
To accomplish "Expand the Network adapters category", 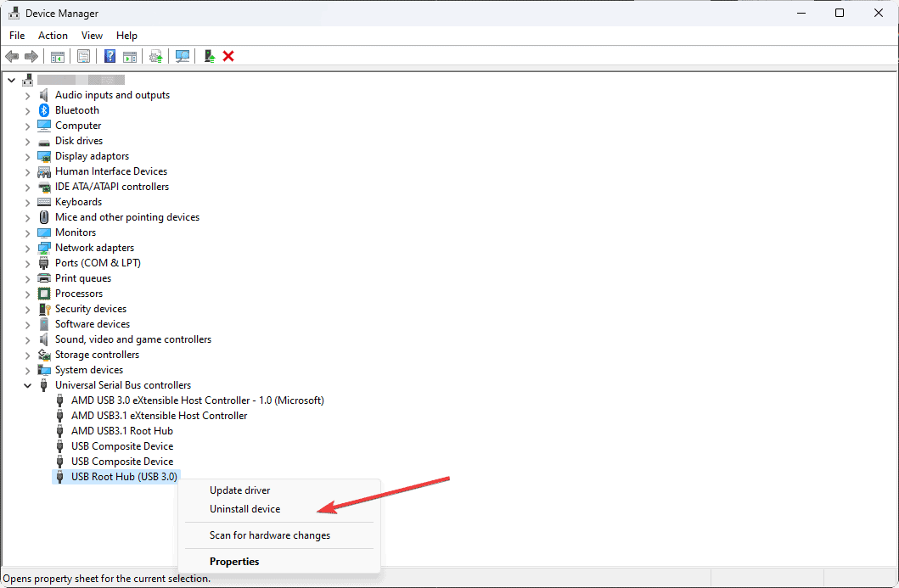I will pos(27,247).
